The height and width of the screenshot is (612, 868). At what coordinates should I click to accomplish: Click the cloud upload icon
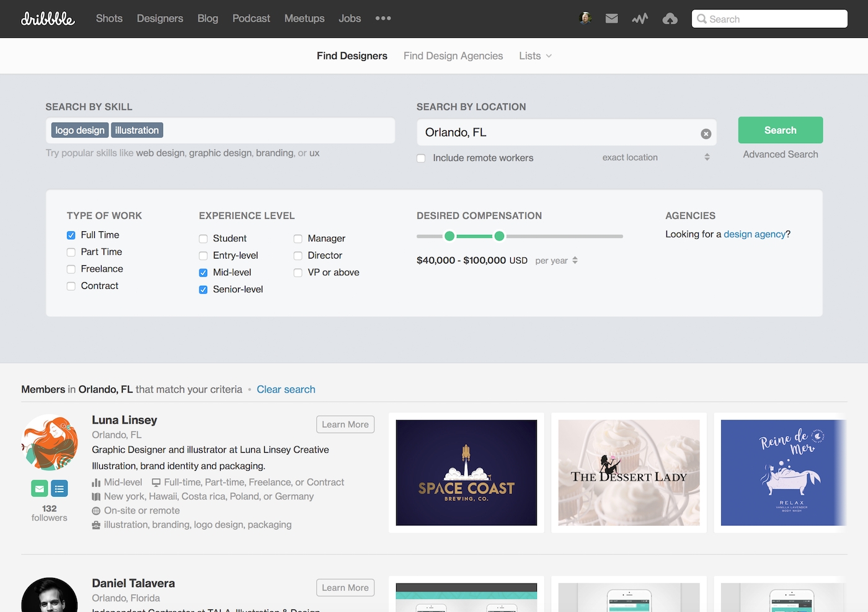(670, 19)
